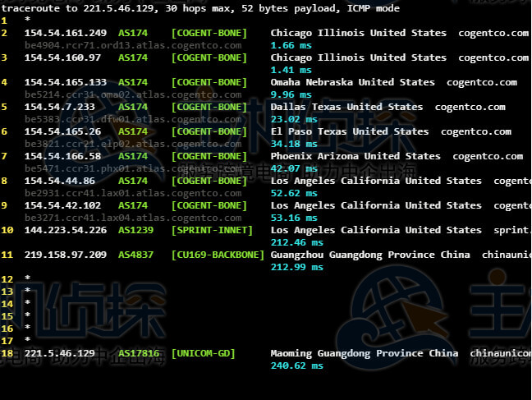This screenshot has height=400, width=532.
Task: Click the traceroute command header line
Action: point(201,8)
